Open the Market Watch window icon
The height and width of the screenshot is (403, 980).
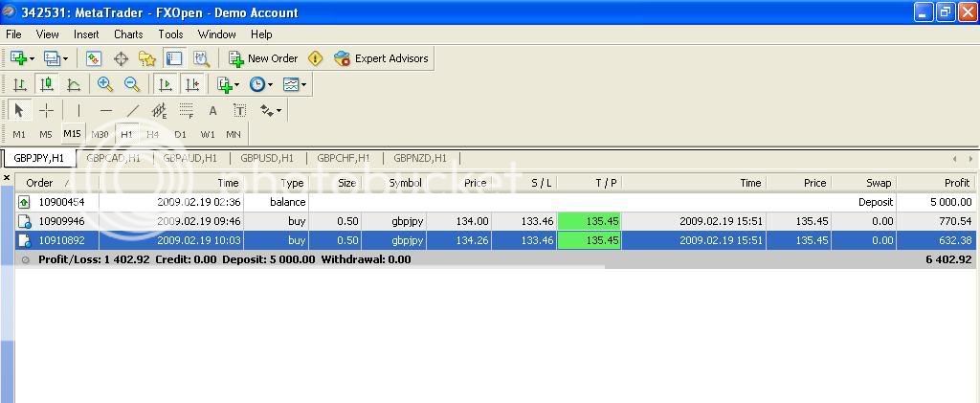[x=94, y=58]
